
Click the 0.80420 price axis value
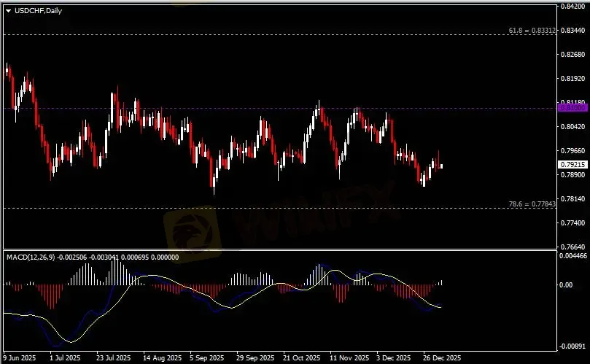tap(572, 127)
